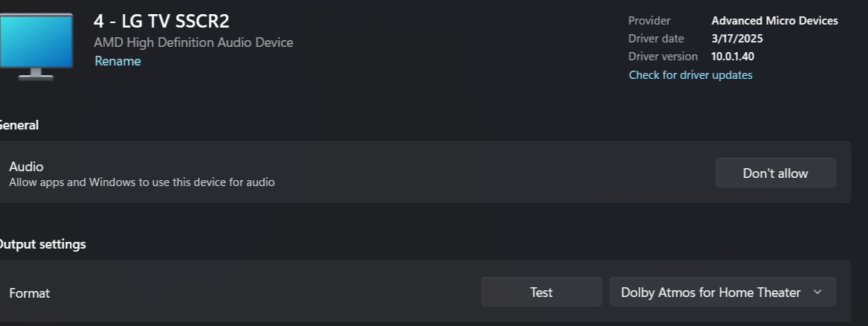Check for driver updates
This screenshot has height=326, width=868.
pos(690,75)
